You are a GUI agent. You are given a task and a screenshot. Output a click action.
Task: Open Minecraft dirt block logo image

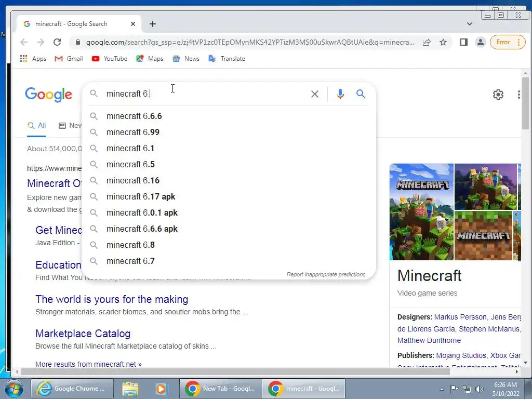pyautogui.click(x=483, y=235)
